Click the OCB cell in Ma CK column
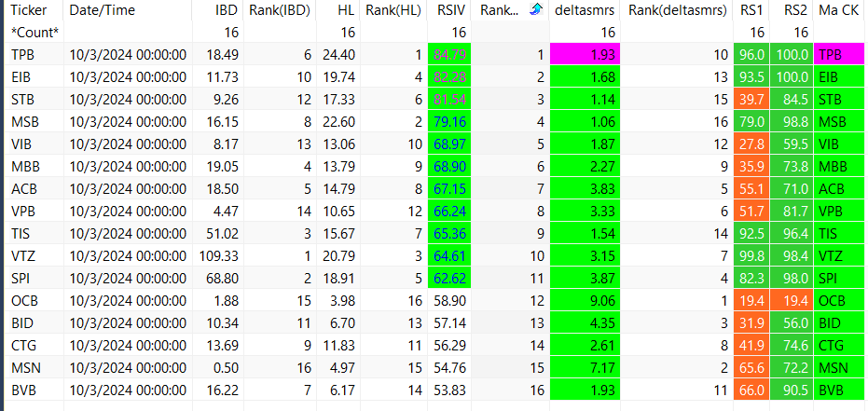This screenshot has width=868, height=411. [839, 301]
